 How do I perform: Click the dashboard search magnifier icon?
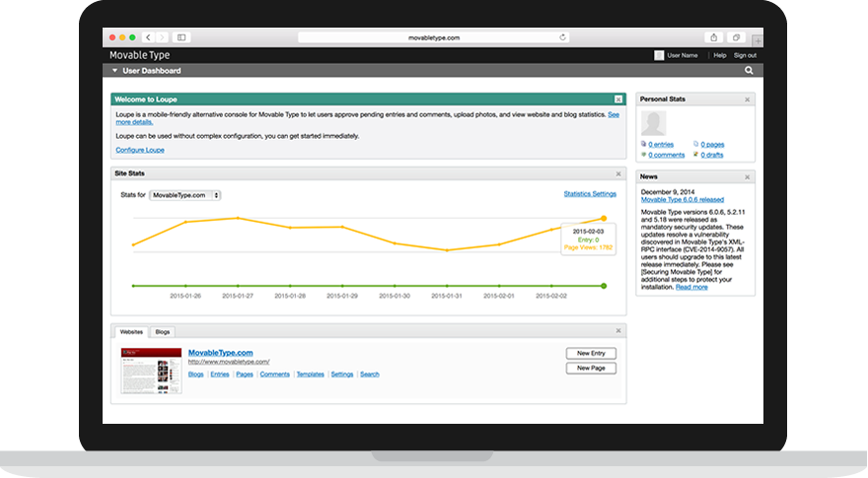coord(749,70)
